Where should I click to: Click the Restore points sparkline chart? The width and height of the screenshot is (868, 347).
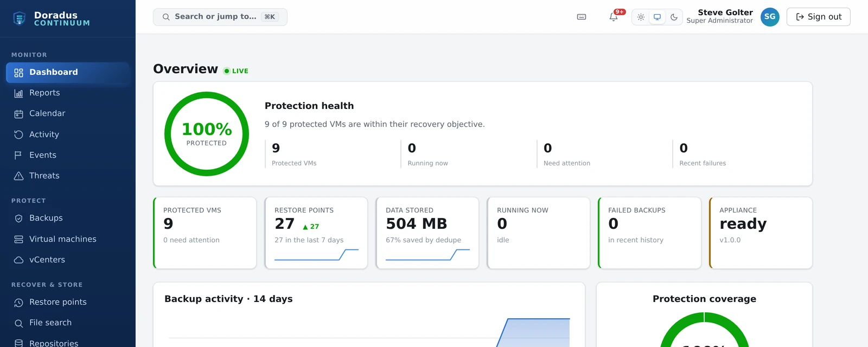coord(316,255)
